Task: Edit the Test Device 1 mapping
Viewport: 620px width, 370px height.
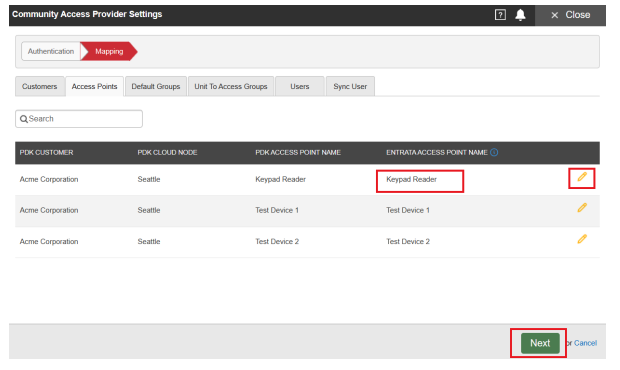Action: [582, 208]
